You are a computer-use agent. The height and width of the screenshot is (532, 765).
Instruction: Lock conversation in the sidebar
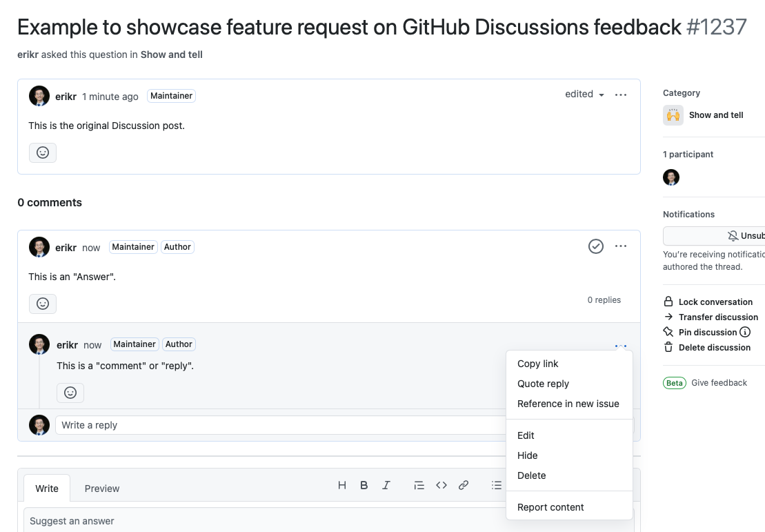(715, 302)
